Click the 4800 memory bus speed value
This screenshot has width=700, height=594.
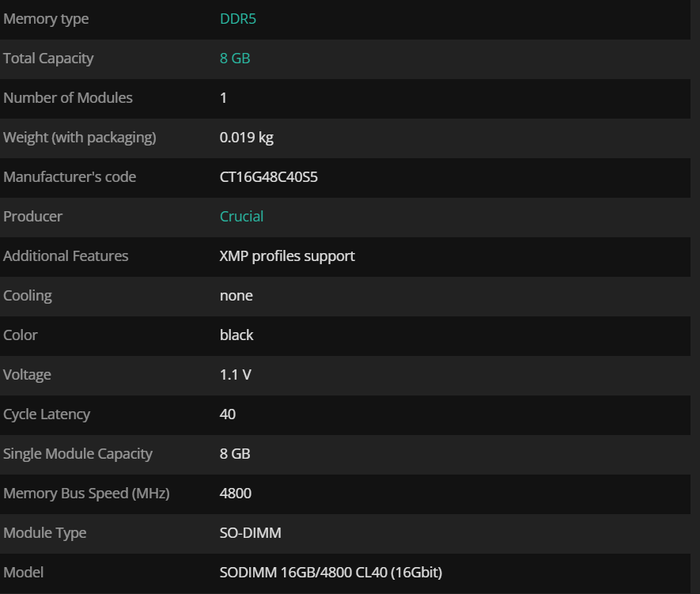pyautogui.click(x=235, y=494)
